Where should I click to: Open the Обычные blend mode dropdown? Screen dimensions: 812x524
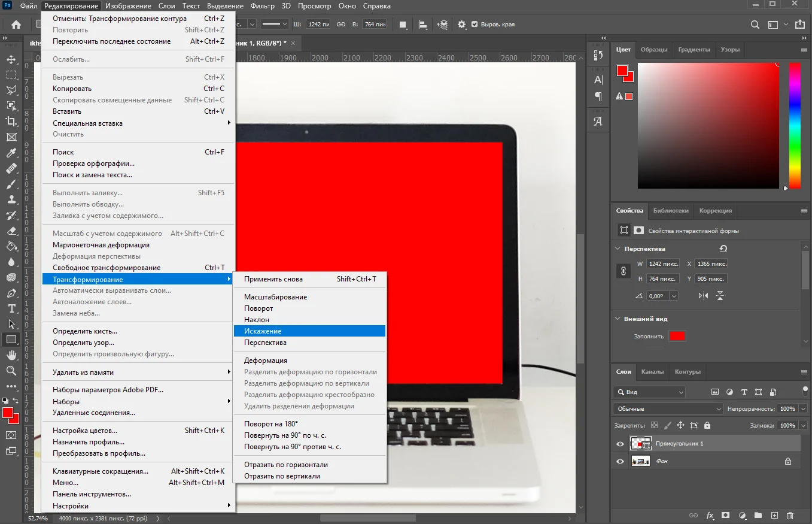coord(668,408)
